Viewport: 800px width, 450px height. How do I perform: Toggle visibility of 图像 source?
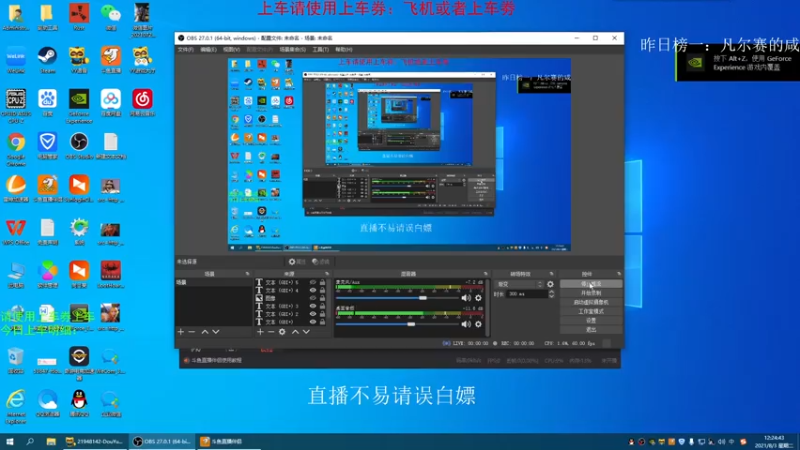tap(313, 298)
